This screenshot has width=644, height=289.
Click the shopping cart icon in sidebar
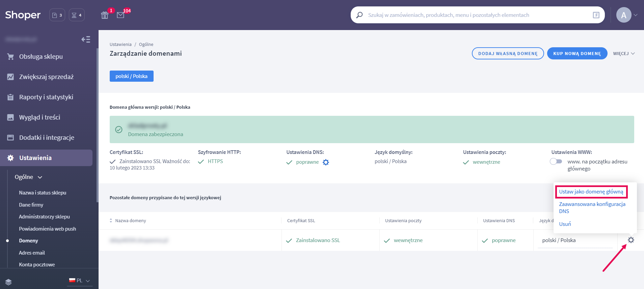pos(10,56)
